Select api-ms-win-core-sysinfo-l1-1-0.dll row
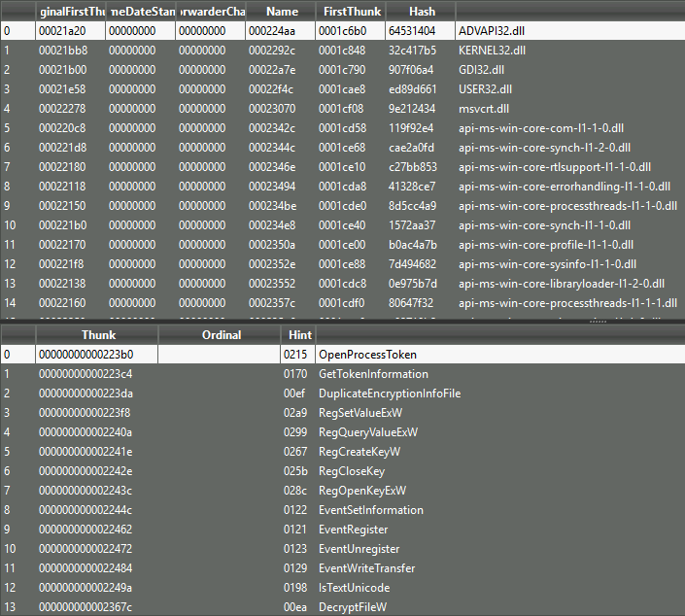Screen dimensions: 685x616 547,263
